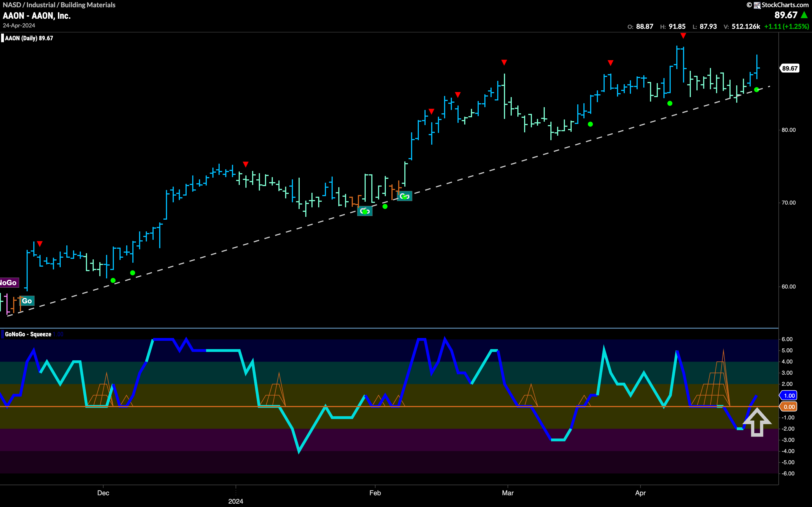The width and height of the screenshot is (812, 507).
Task: Click the 'AAON (Daily) 89.67' legend label
Action: 29,38
